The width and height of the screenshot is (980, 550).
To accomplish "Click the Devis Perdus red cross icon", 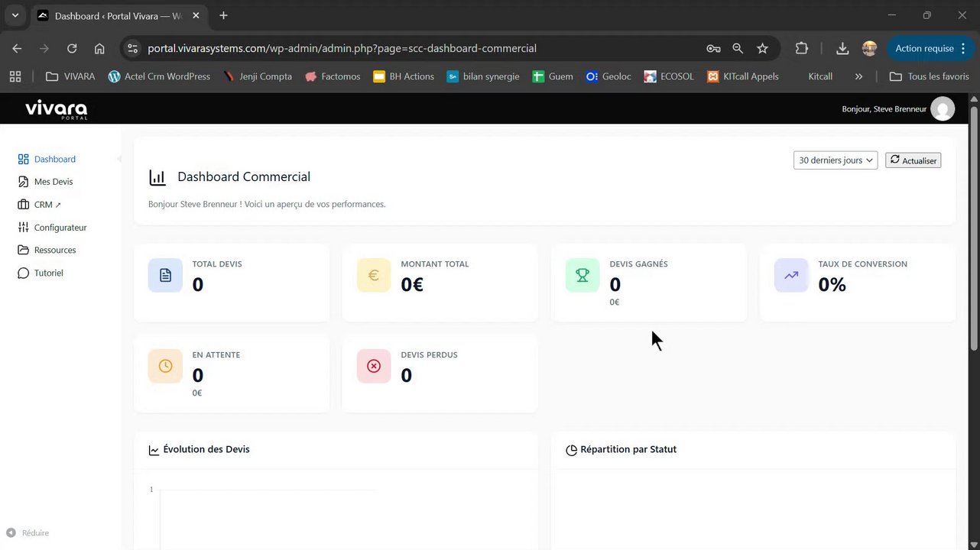I will coord(374,367).
